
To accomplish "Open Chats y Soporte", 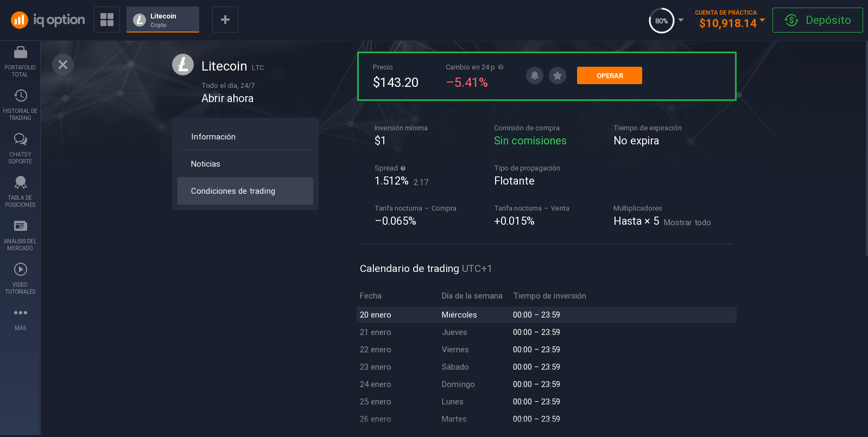I will tap(20, 149).
